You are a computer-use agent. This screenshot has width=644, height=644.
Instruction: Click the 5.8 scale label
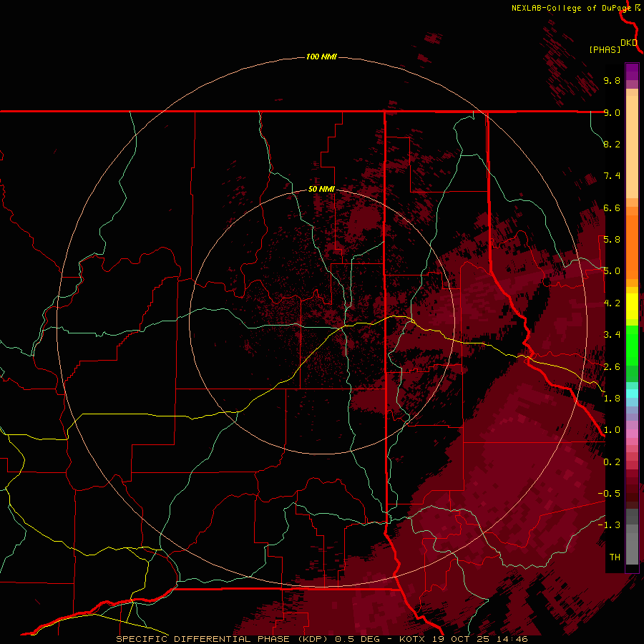(x=612, y=240)
